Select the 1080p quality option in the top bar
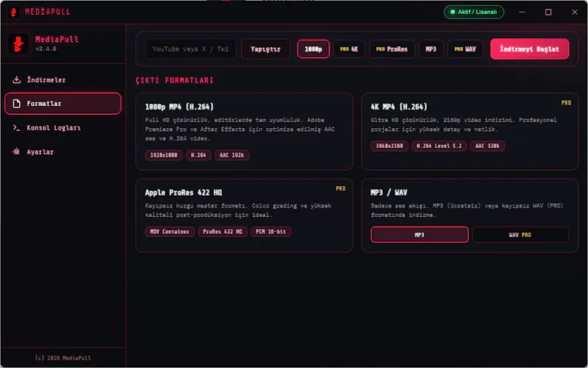Image resolution: width=588 pixels, height=368 pixels. point(313,49)
